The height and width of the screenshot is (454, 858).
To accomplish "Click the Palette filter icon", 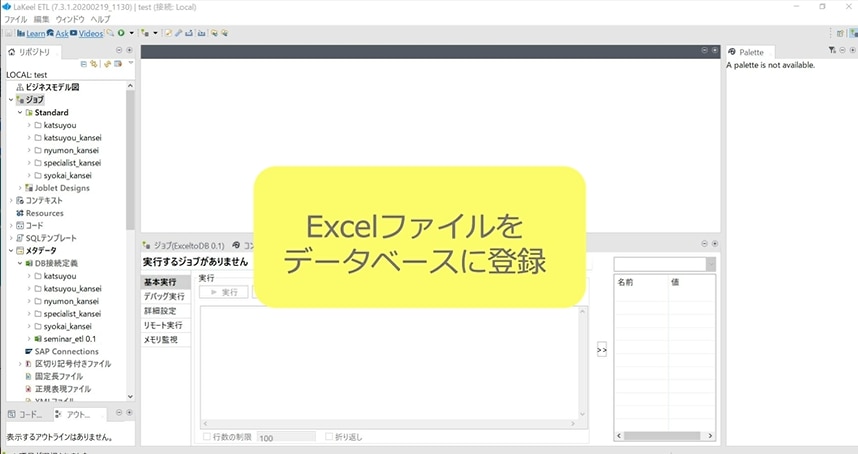I will (832, 50).
